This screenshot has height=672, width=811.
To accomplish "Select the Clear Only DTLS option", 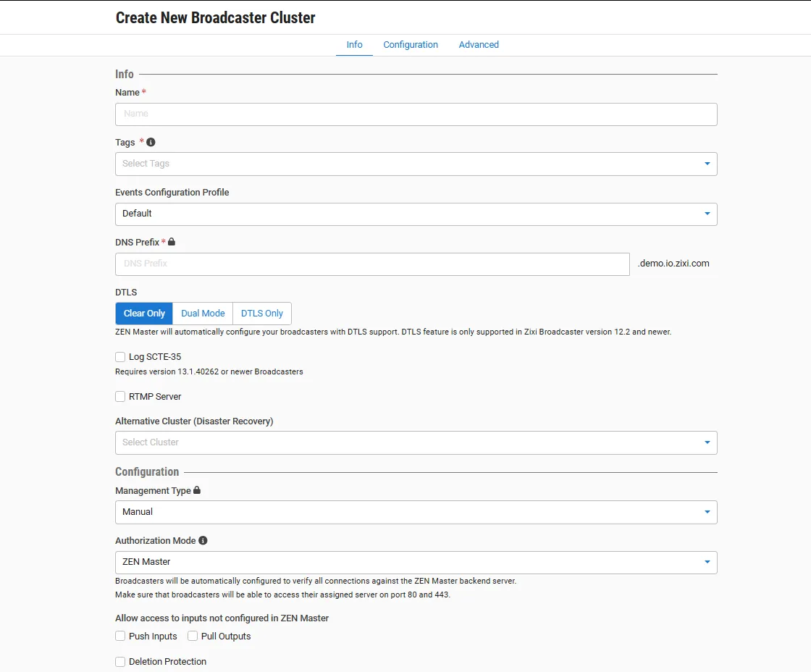I will 144,314.
